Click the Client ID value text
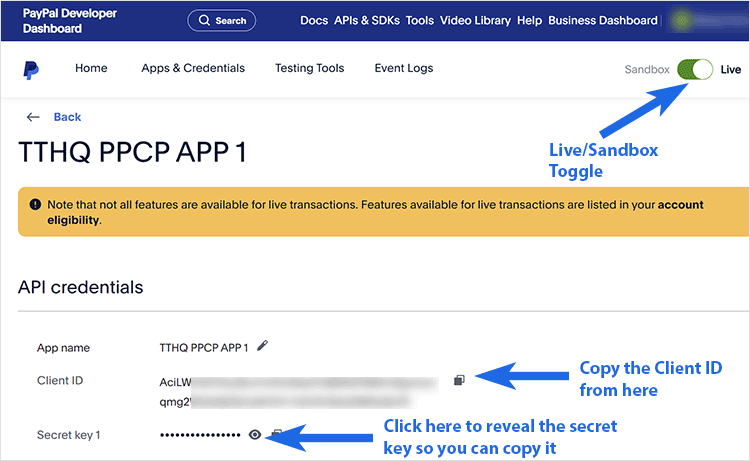Image resolution: width=750 pixels, height=461 pixels. coord(298,392)
